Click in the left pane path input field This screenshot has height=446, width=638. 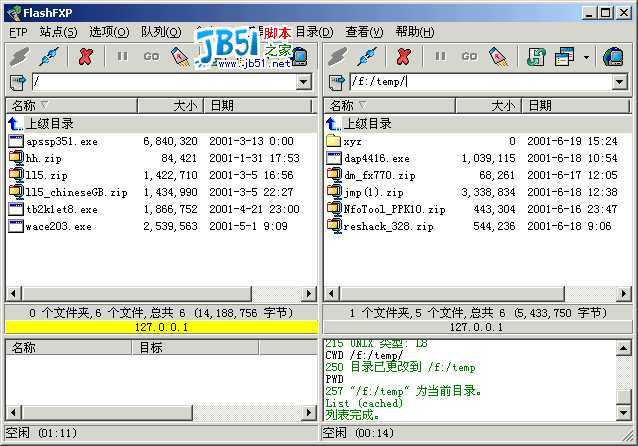click(164, 82)
